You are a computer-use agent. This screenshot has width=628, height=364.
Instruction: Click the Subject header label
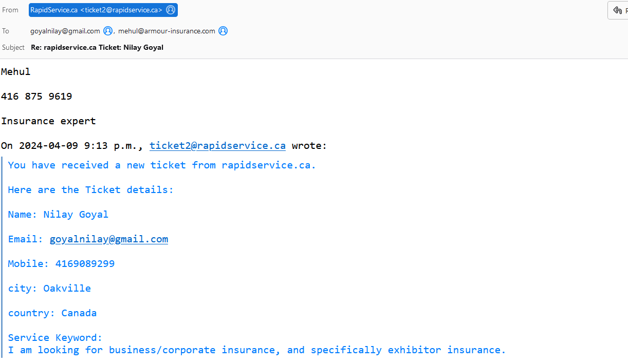click(13, 47)
